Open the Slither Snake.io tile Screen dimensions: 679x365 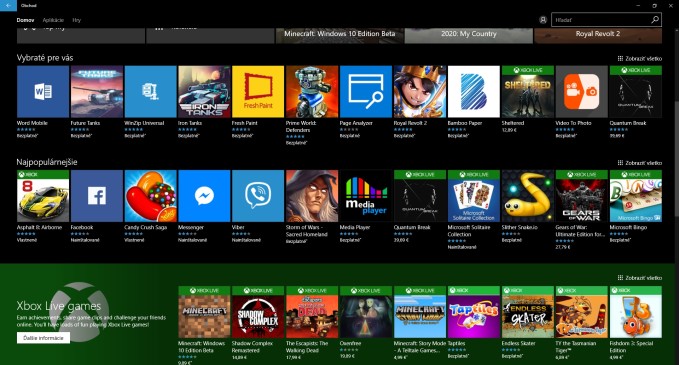point(528,196)
